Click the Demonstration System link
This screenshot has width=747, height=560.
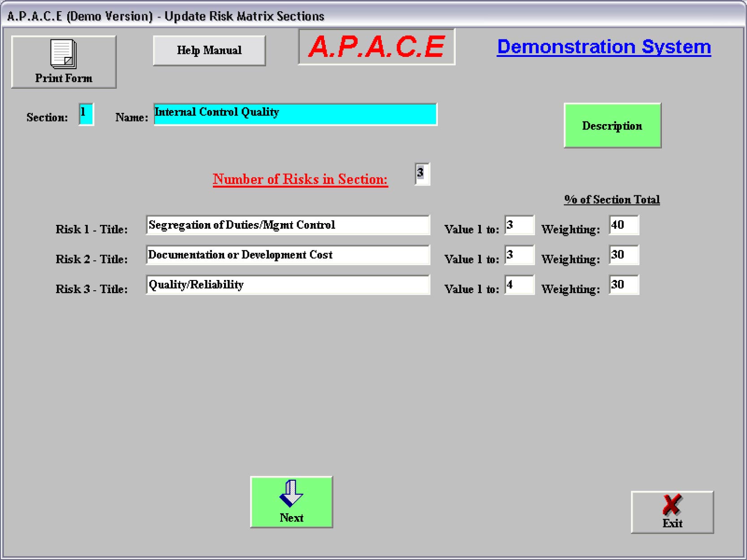pos(604,47)
